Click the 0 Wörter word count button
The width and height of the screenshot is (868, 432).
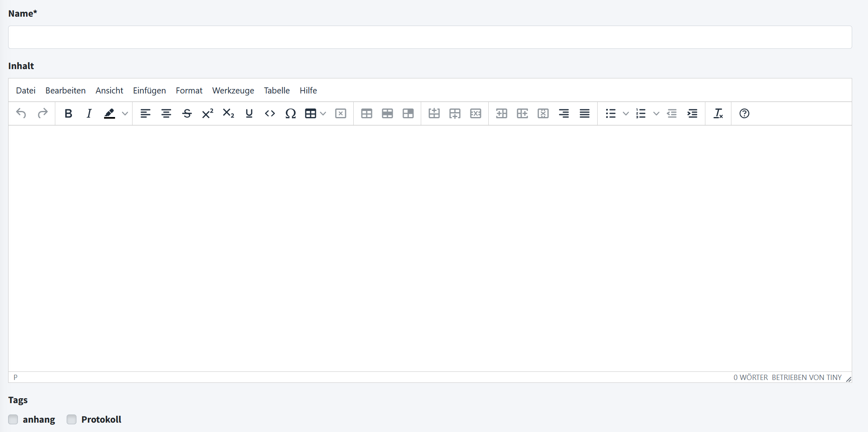751,378
